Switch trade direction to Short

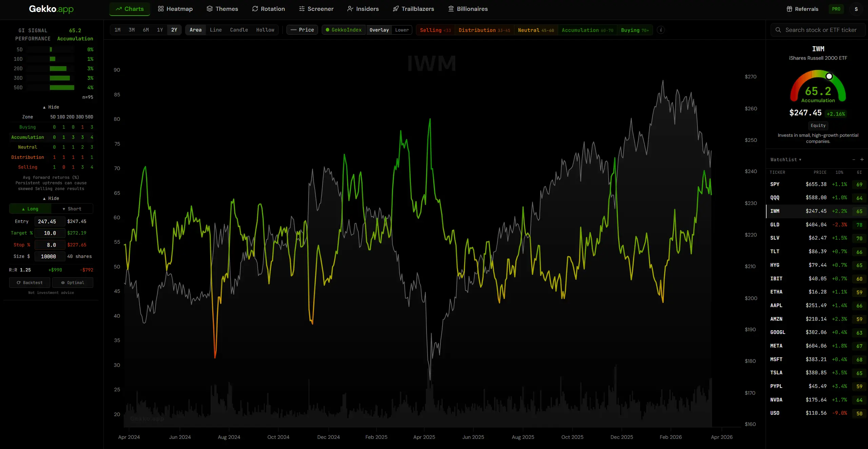[72, 209]
